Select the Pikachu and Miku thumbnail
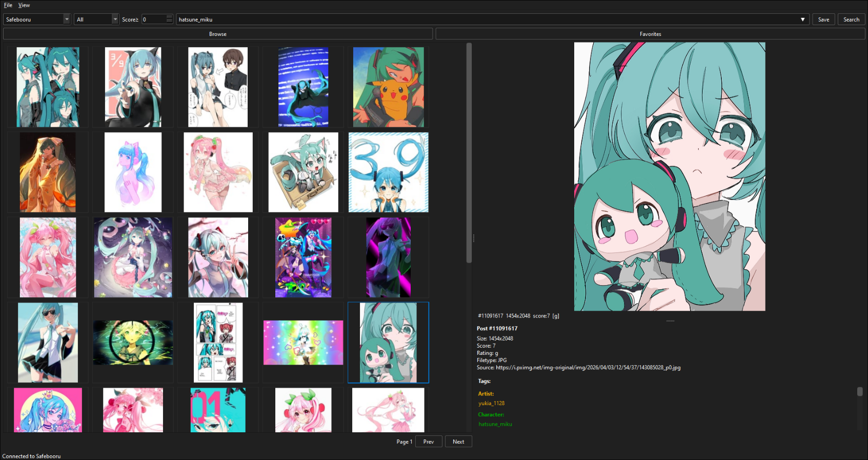Screen dimensions: 868x460 tap(388, 87)
